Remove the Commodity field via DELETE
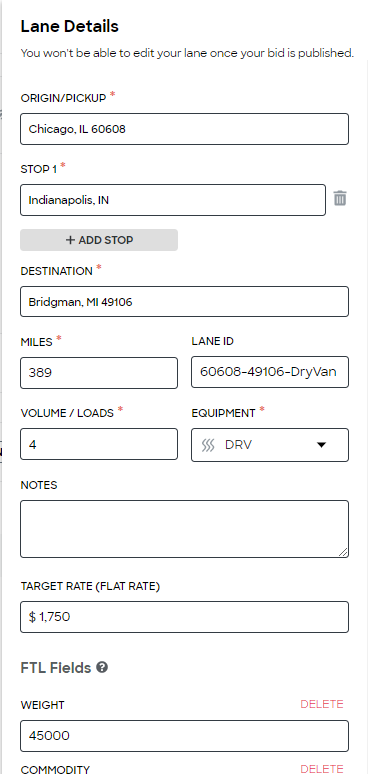 tap(322, 768)
